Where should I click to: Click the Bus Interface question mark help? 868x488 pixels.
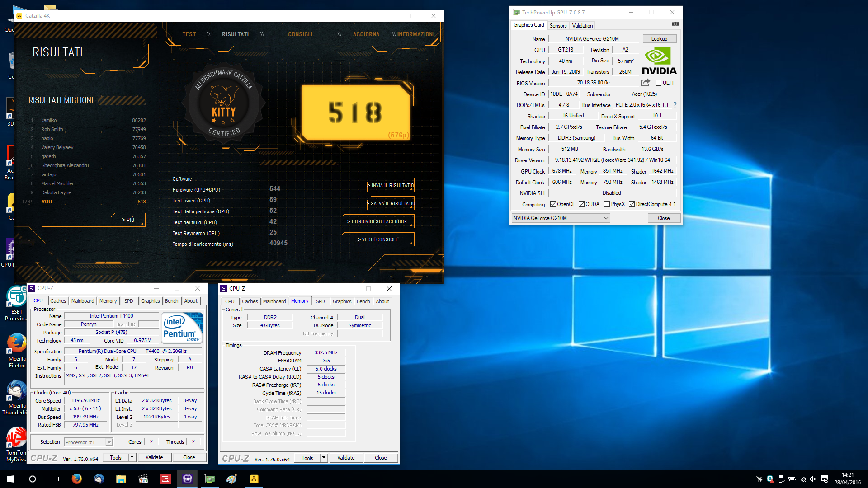pyautogui.click(x=675, y=105)
